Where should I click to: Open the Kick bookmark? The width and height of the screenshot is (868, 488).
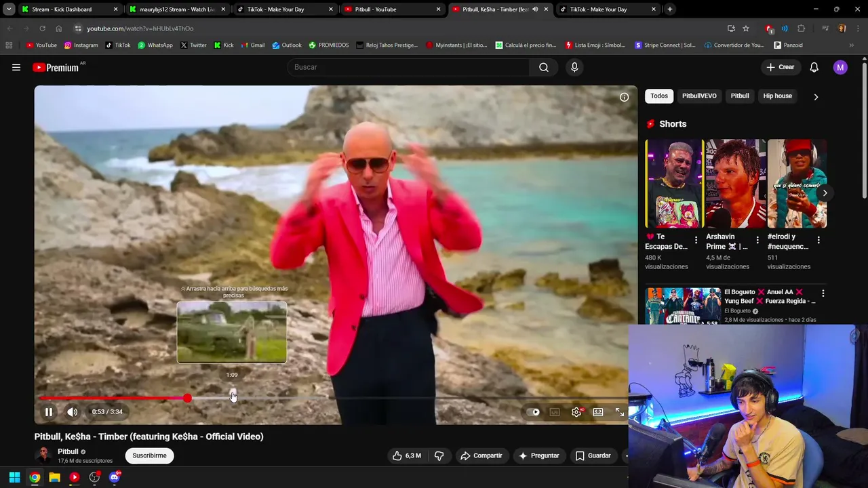224,45
